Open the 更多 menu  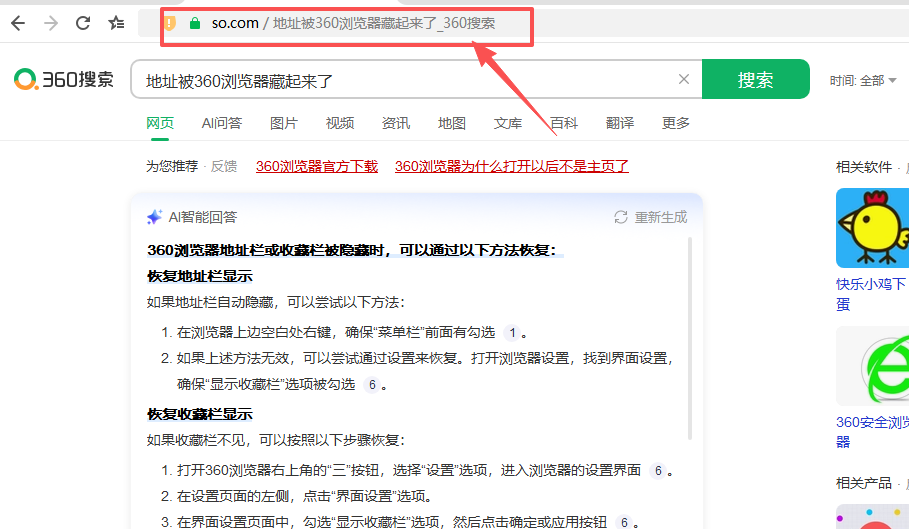[x=676, y=123]
